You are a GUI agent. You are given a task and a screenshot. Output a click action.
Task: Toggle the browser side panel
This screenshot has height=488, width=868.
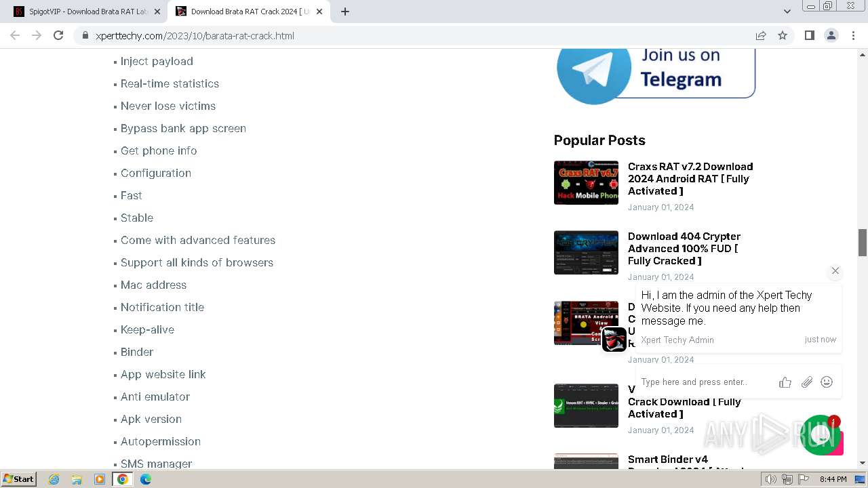[809, 35]
